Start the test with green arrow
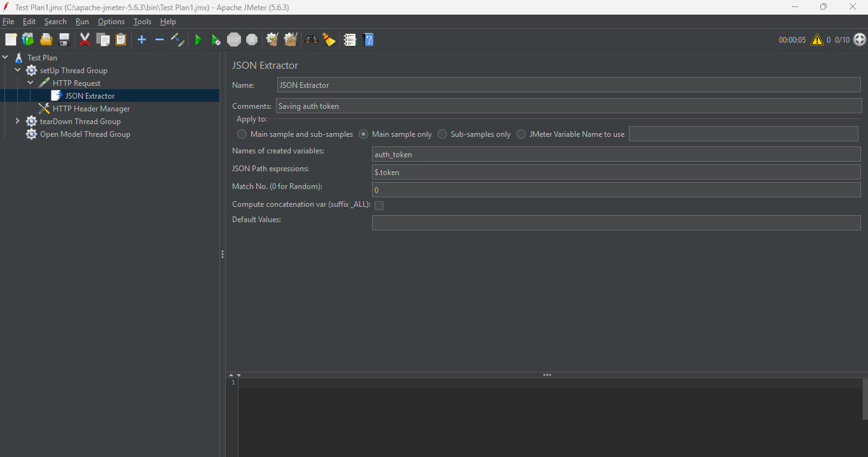Viewport: 868px width, 457px height. (198, 39)
